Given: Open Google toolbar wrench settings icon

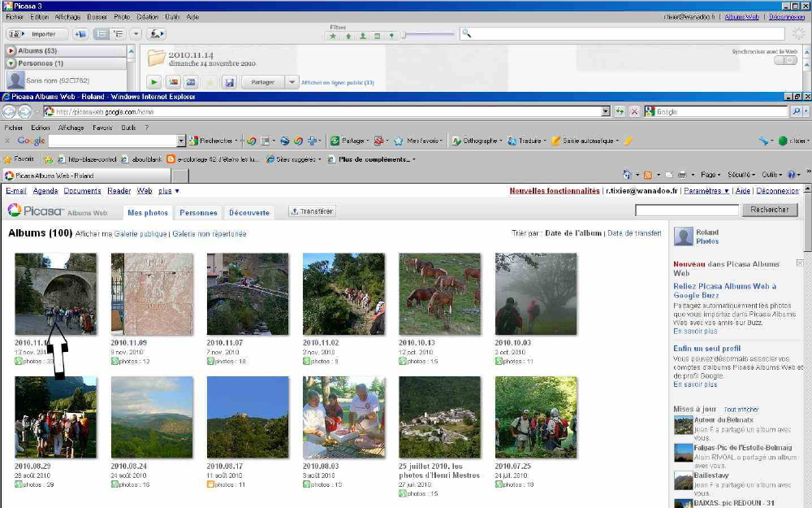Looking at the screenshot, I should coord(763,141).
